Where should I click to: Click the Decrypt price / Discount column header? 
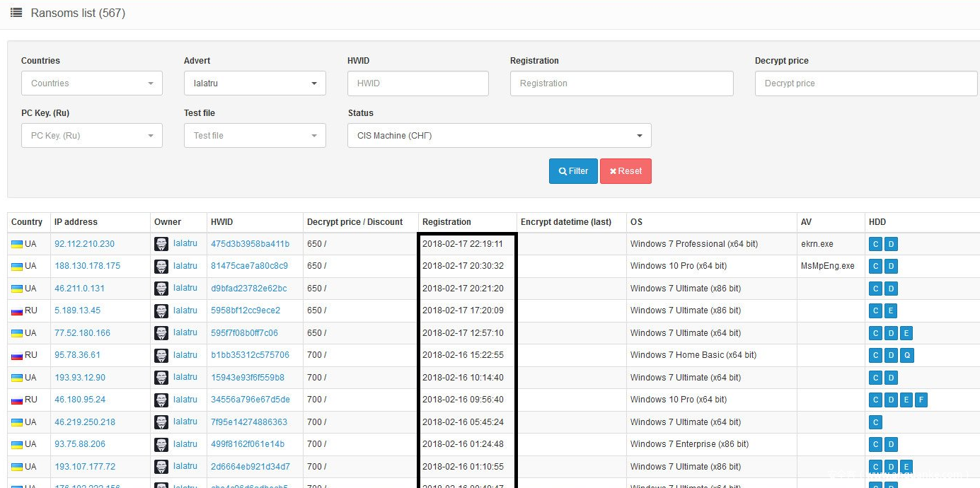pyautogui.click(x=354, y=222)
